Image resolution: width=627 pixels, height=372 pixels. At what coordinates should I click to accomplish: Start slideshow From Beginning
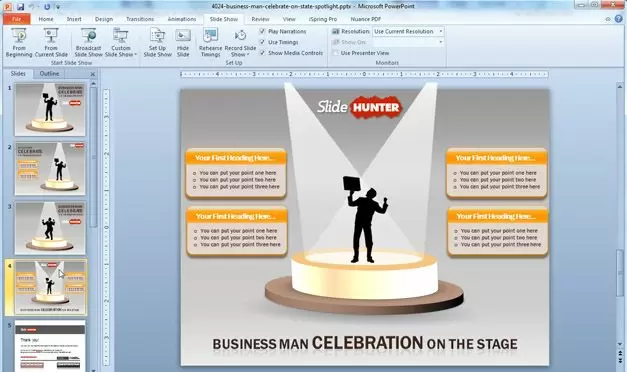pyautogui.click(x=19, y=43)
